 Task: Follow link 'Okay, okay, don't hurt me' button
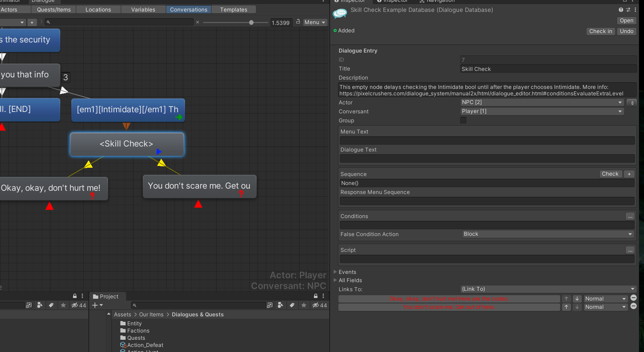pos(449,299)
